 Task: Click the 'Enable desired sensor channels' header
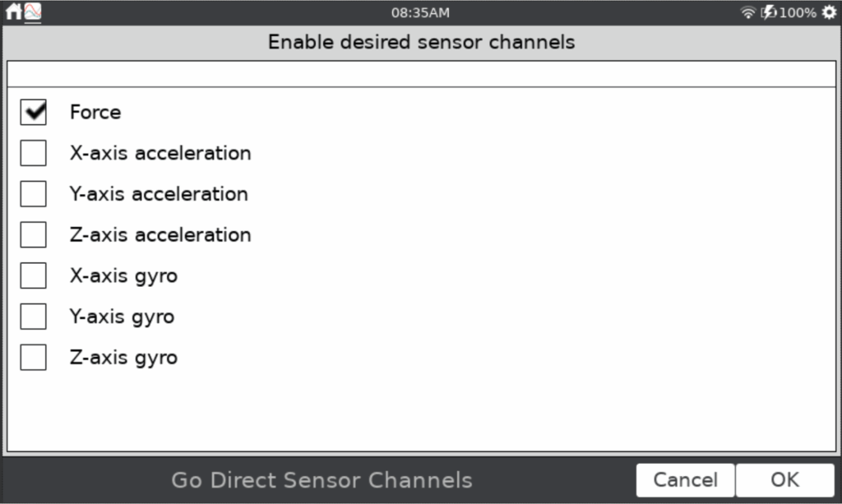click(x=422, y=42)
